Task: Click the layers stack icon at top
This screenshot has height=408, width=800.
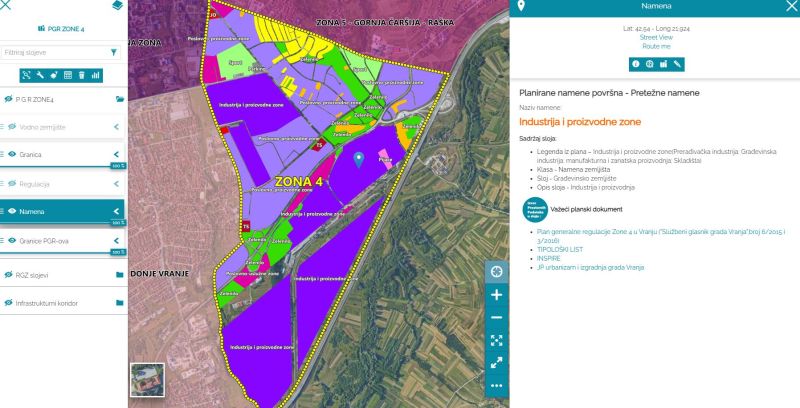Action: [117, 7]
